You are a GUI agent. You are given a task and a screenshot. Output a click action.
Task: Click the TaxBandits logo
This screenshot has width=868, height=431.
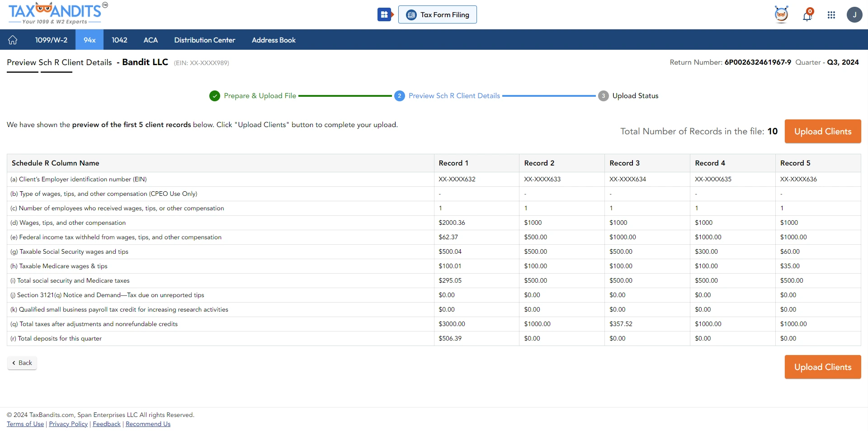tap(58, 14)
